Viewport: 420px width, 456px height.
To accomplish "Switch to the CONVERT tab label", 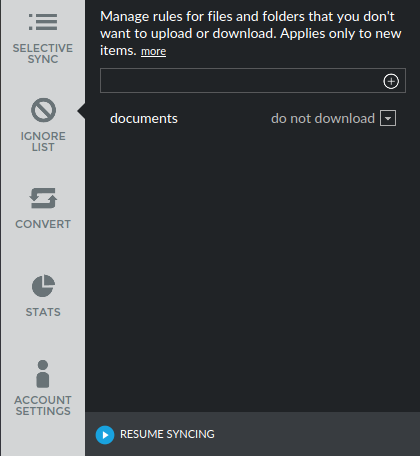I will coord(43,224).
